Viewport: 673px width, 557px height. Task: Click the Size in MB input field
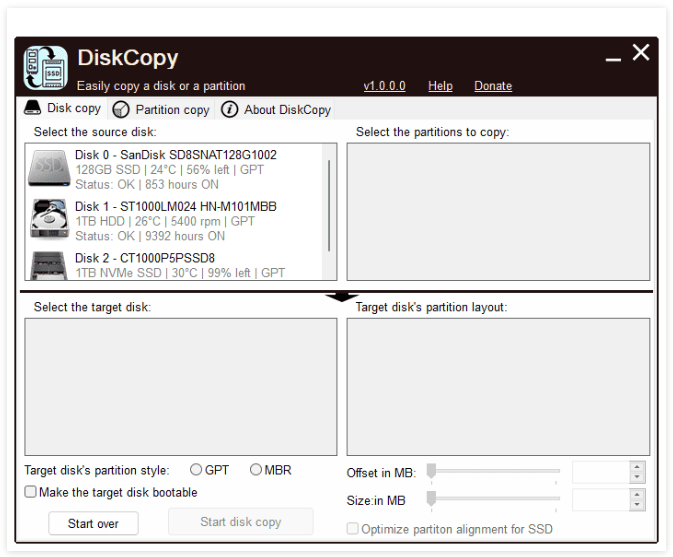click(601, 499)
